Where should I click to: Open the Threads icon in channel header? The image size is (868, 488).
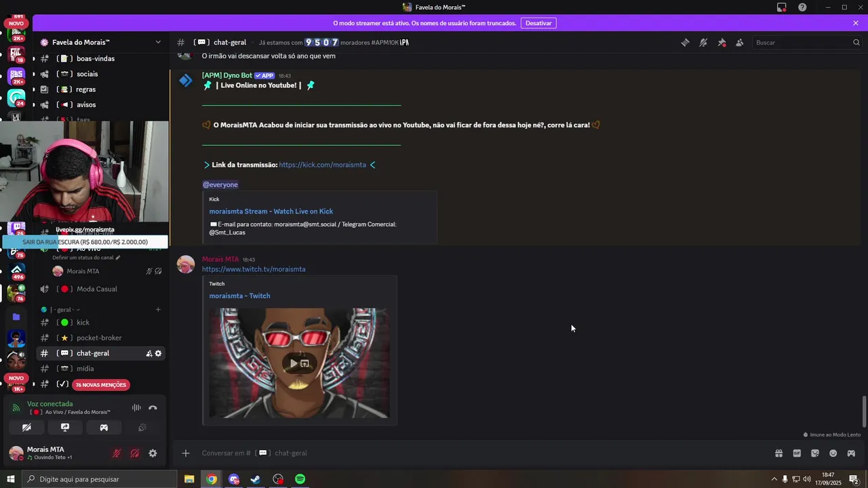point(685,42)
